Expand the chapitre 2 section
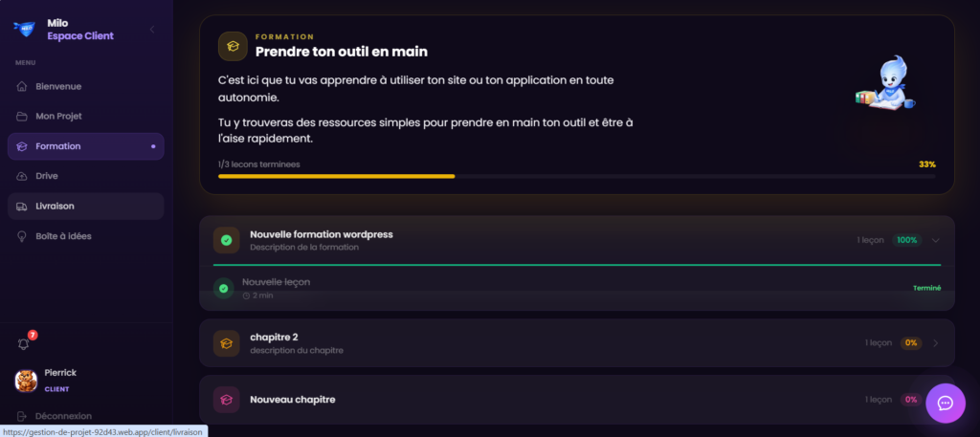 pos(936,342)
